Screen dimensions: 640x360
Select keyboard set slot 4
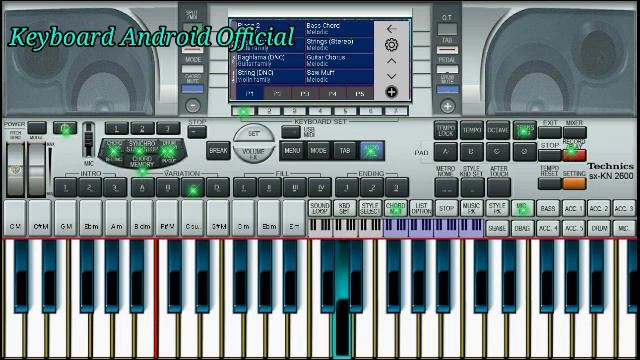point(320,111)
